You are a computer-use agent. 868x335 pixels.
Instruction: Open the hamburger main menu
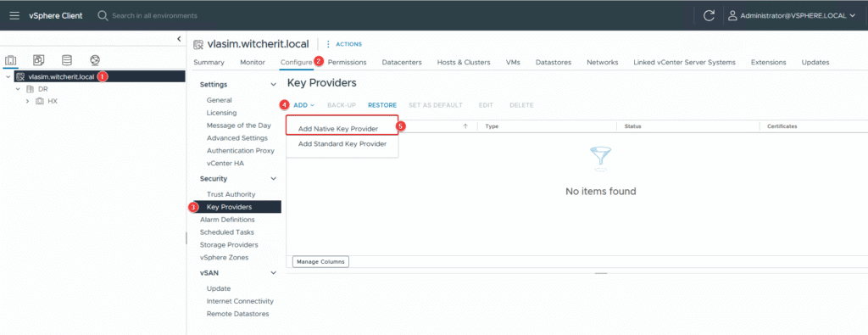point(15,15)
